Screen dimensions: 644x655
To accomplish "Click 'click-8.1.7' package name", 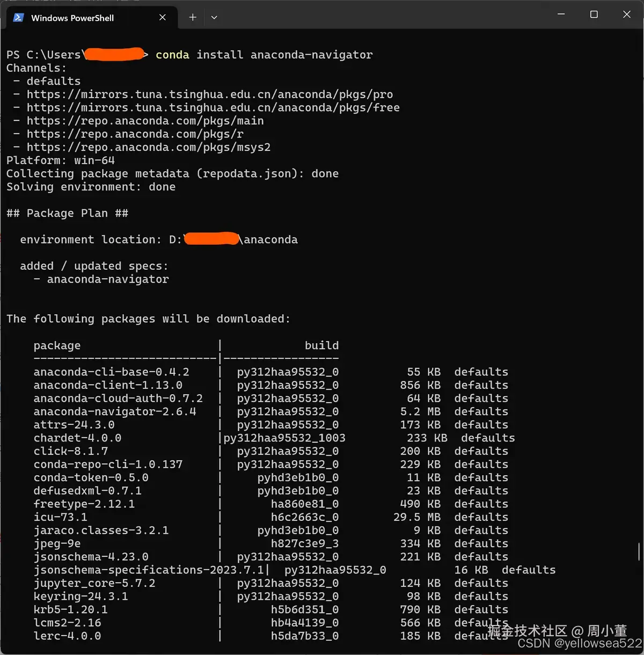I will tap(70, 451).
